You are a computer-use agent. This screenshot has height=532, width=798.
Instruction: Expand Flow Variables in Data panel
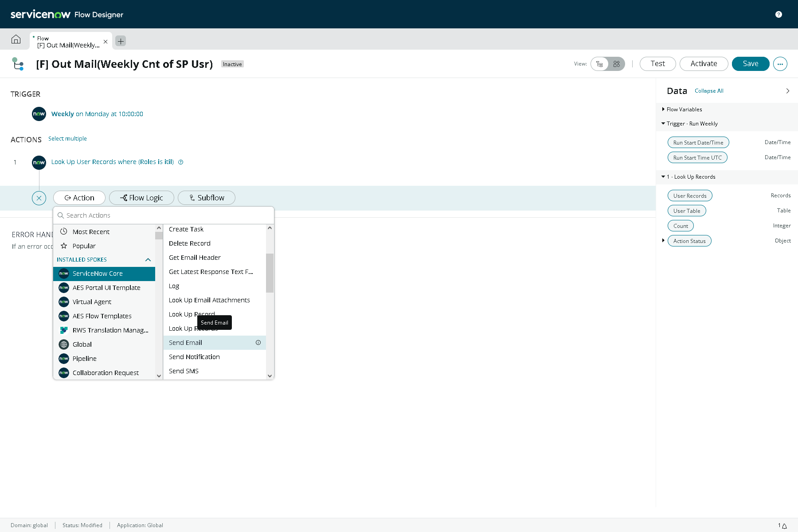[663, 109]
